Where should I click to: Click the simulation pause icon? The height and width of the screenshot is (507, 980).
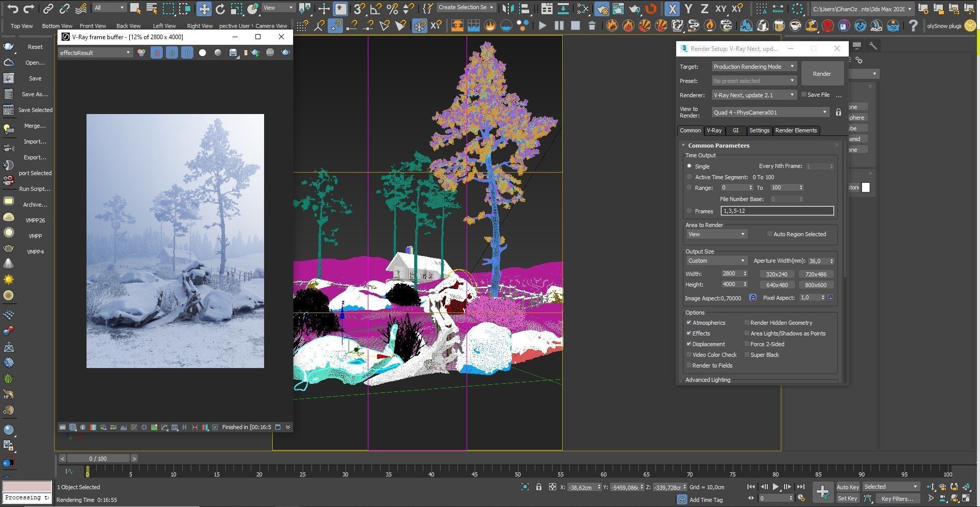(x=559, y=25)
